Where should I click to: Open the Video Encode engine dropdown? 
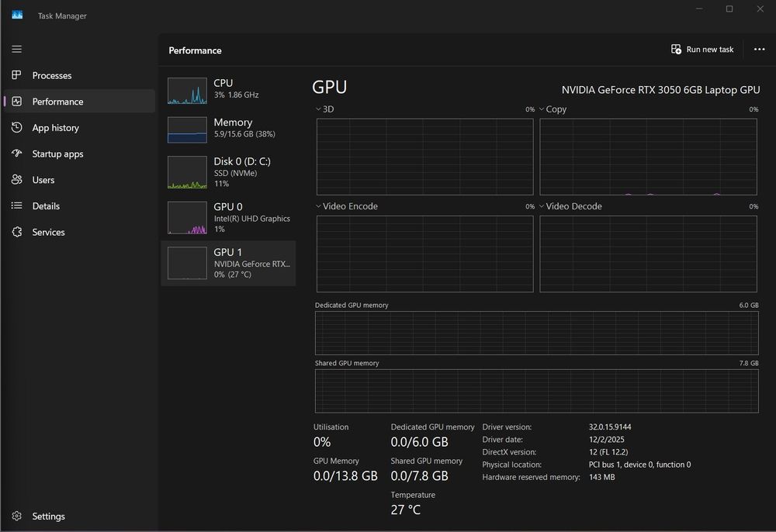pyautogui.click(x=318, y=206)
